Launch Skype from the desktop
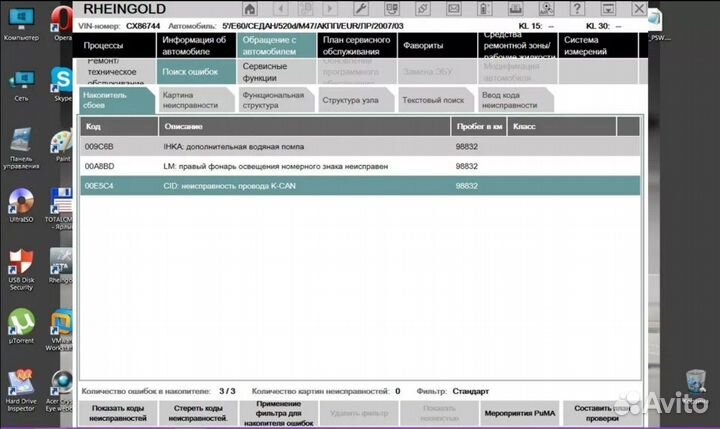 click(x=62, y=84)
